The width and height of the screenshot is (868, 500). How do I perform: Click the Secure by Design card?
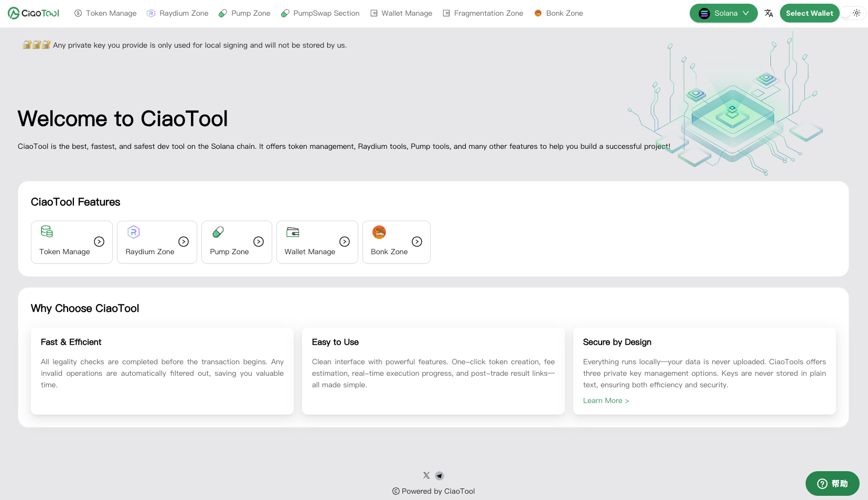pos(704,371)
